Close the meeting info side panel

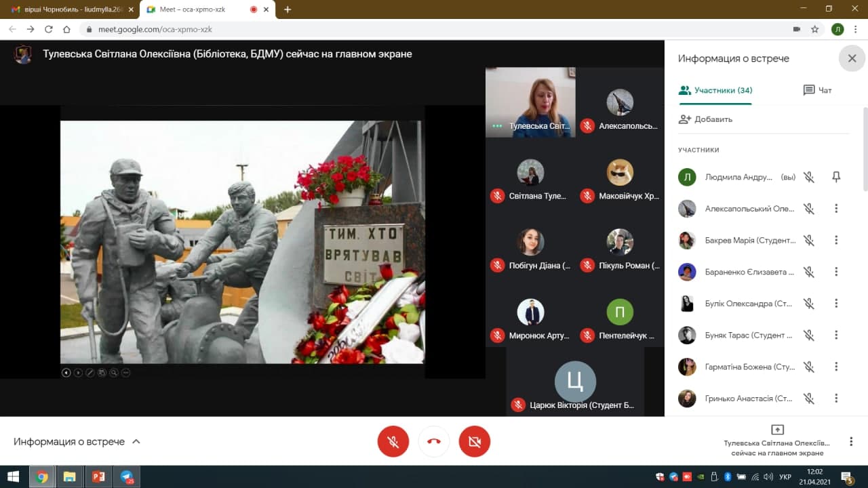(852, 58)
